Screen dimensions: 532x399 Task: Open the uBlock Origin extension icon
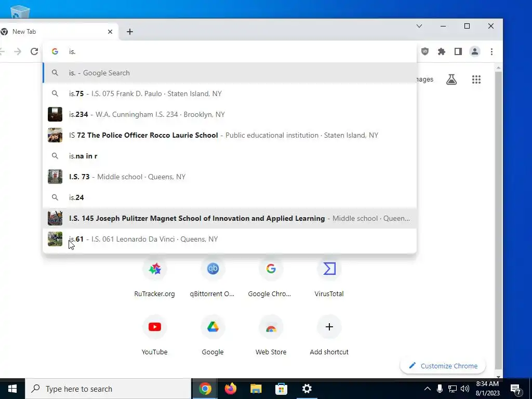[425, 51]
